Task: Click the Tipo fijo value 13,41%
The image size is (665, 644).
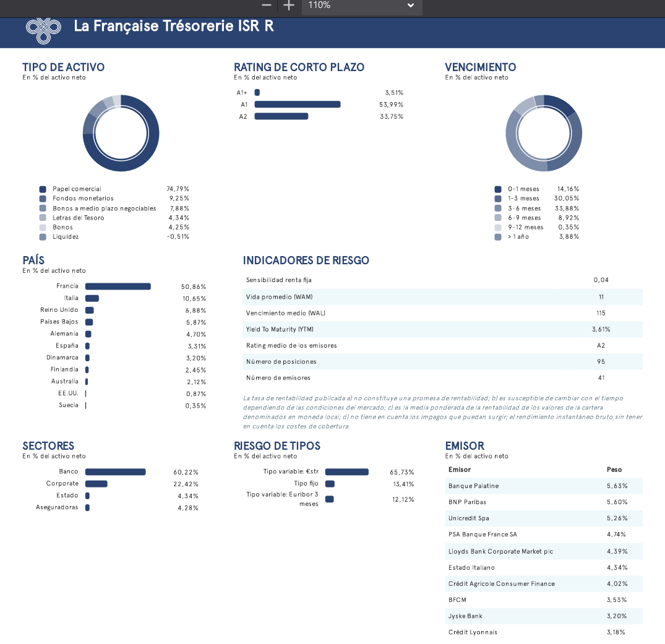Action: point(403,484)
